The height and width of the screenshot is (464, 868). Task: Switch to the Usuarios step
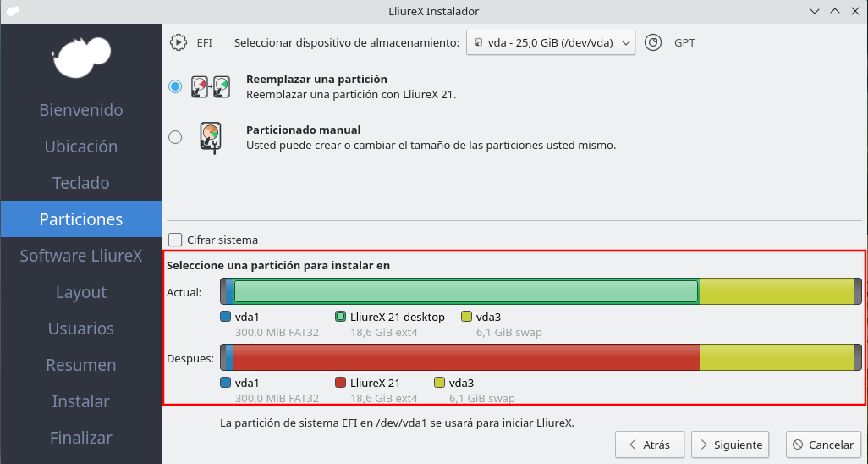click(81, 329)
